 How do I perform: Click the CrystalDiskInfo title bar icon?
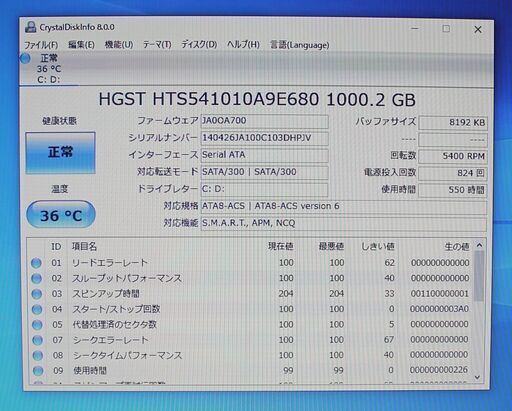(30, 27)
